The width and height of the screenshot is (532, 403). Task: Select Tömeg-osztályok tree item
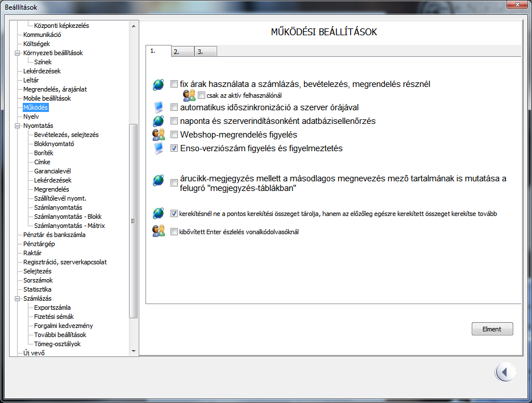tap(57, 344)
